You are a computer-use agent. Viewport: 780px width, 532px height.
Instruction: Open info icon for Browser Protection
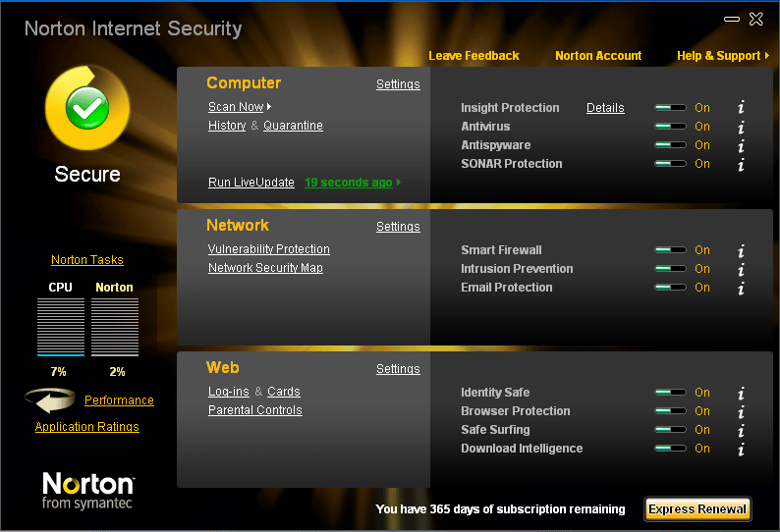(741, 411)
